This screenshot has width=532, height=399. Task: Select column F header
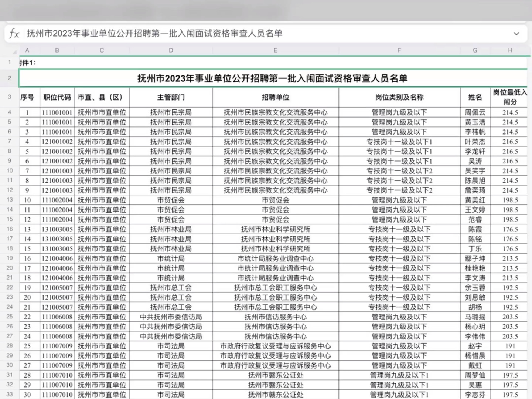[x=399, y=50]
